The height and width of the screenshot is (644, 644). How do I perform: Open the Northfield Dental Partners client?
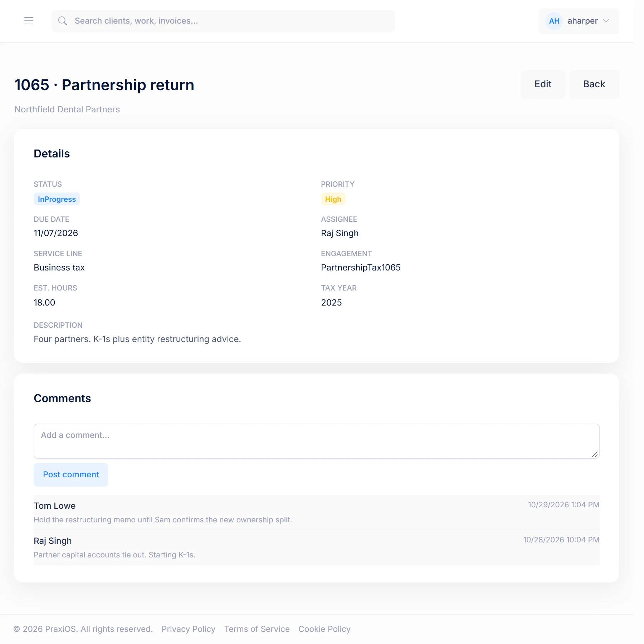(67, 109)
